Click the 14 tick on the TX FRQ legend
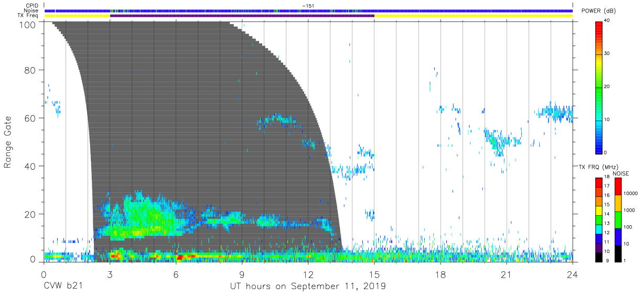Viewport: 644px width, 297px height. pyautogui.click(x=607, y=214)
